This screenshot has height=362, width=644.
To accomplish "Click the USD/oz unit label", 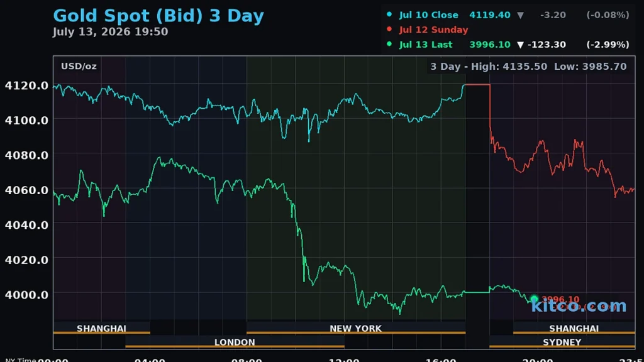I will [x=79, y=66].
